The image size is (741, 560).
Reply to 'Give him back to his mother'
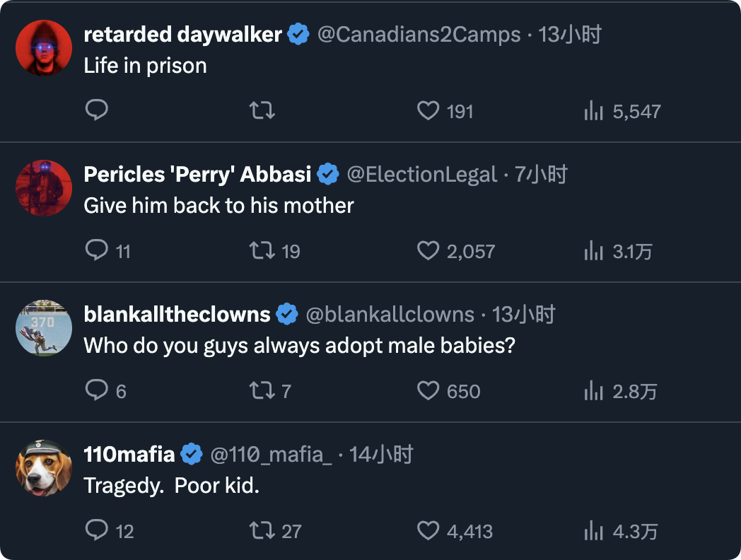pyautogui.click(x=96, y=250)
